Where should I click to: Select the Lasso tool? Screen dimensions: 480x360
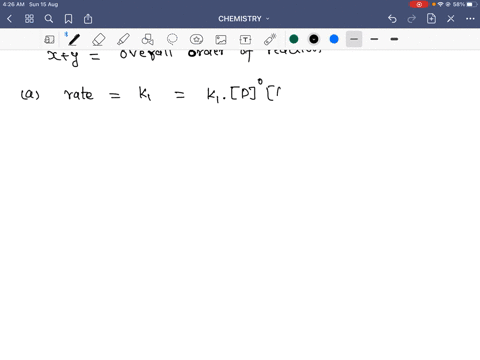click(172, 39)
